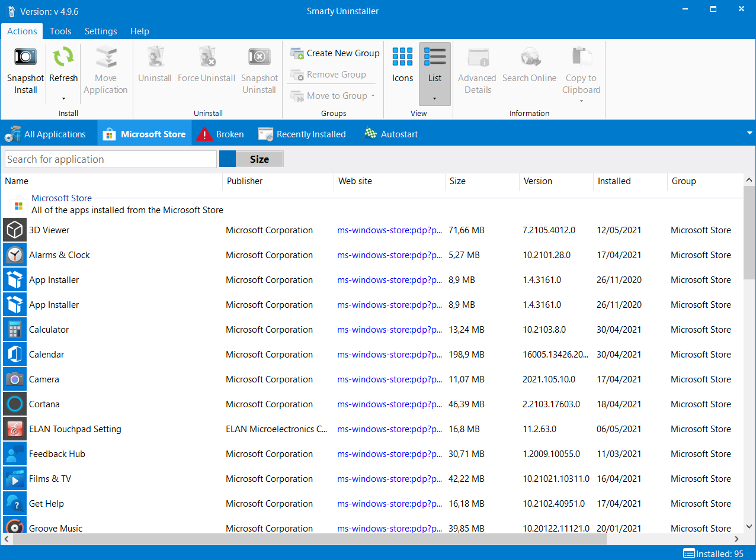Sort by the Version column header
The height and width of the screenshot is (560, 756).
556,181
